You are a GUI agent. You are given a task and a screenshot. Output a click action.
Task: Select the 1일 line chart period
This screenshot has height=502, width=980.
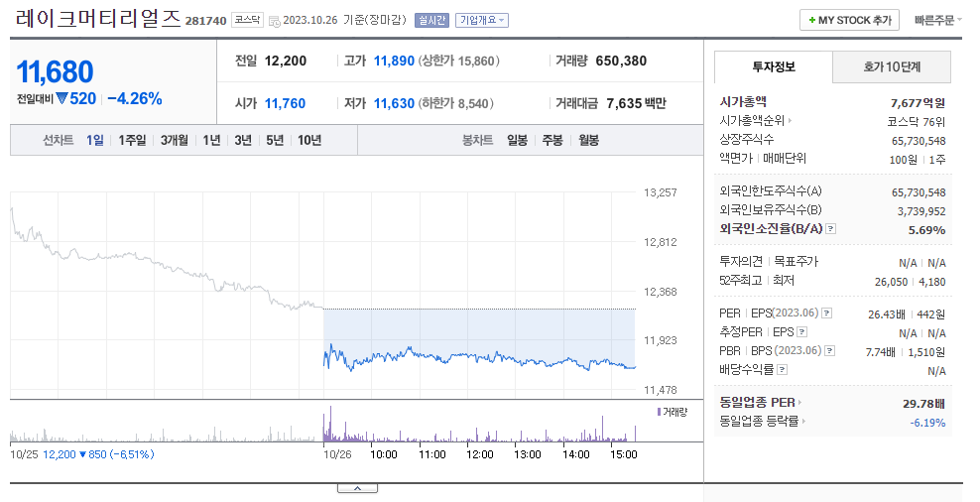coord(95,140)
